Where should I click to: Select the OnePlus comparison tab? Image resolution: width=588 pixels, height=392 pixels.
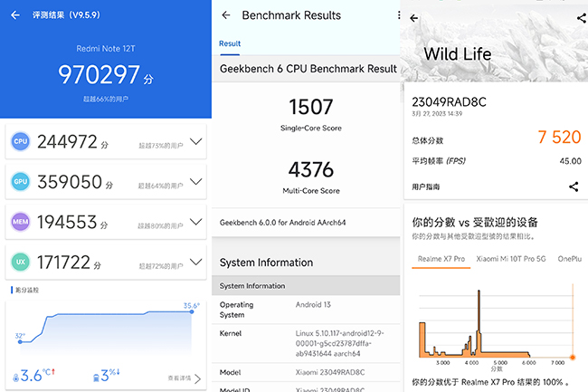[x=569, y=259]
